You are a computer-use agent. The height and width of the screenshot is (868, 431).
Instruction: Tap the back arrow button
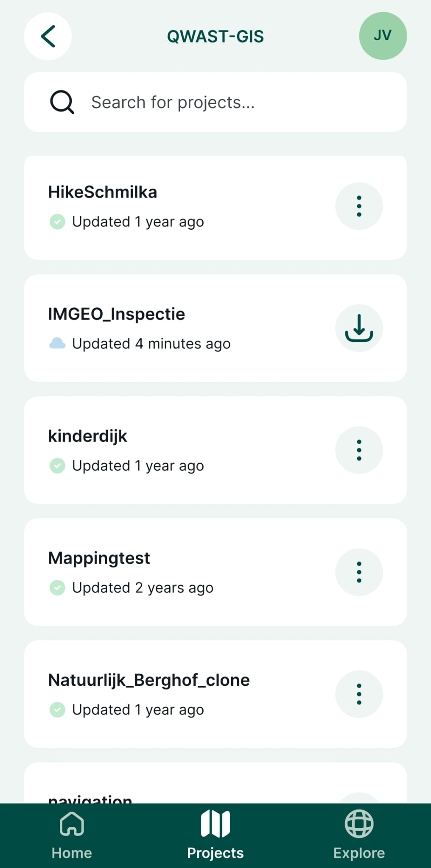tap(48, 36)
